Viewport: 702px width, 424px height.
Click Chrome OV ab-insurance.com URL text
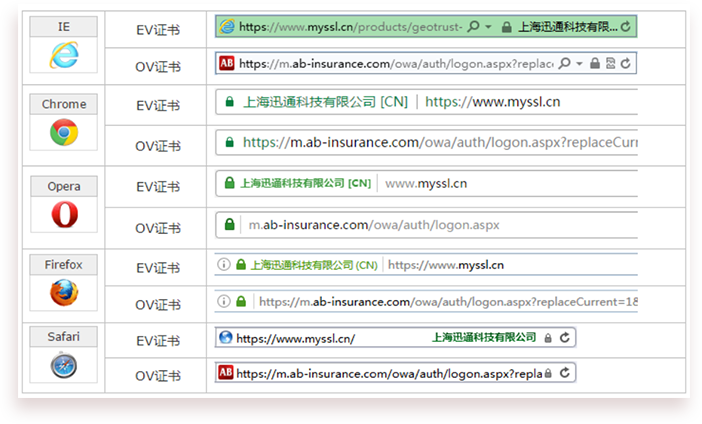(x=440, y=142)
